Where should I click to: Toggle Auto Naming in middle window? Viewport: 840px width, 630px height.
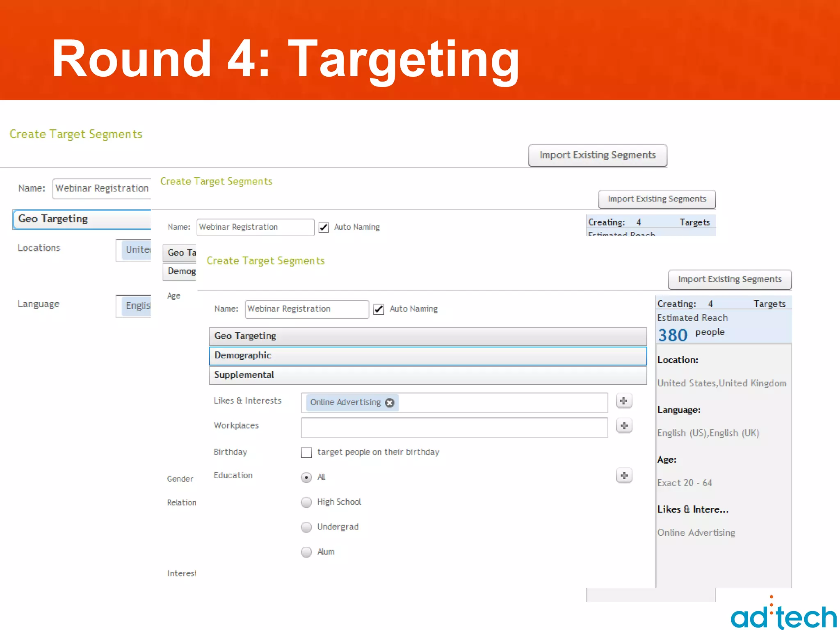324,227
